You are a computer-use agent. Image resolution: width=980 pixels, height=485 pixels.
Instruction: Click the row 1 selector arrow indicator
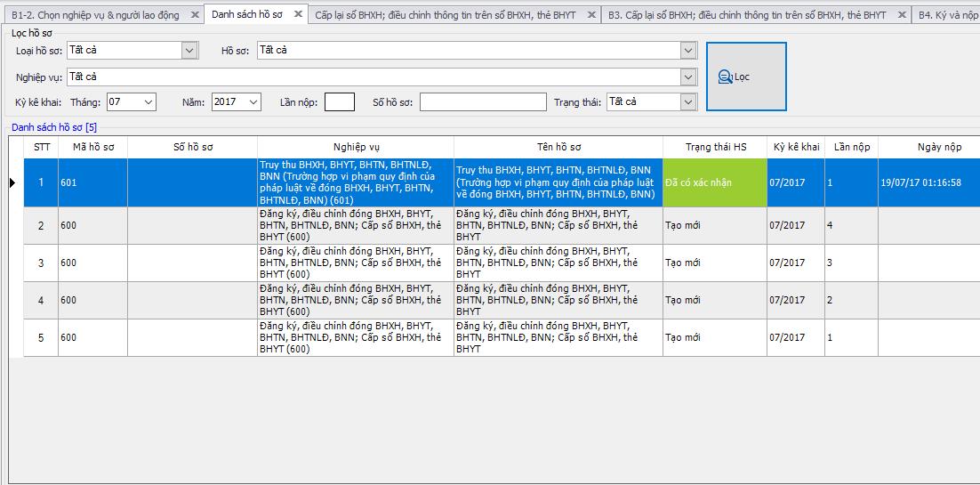coord(13,182)
